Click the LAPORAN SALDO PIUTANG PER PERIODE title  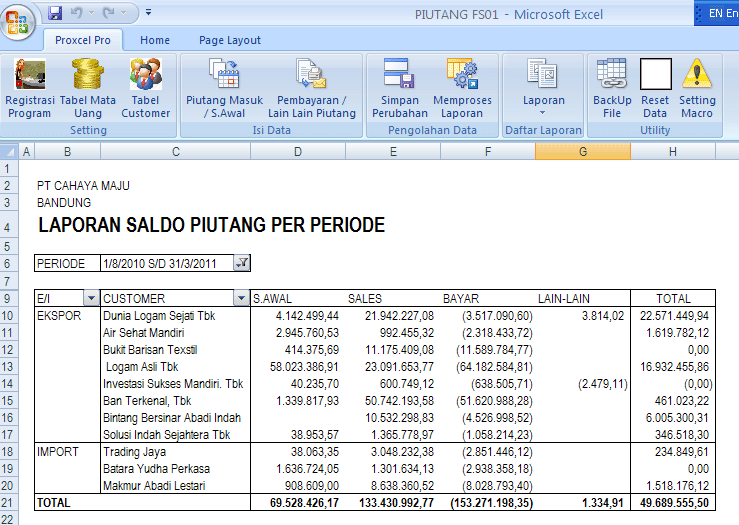212,225
